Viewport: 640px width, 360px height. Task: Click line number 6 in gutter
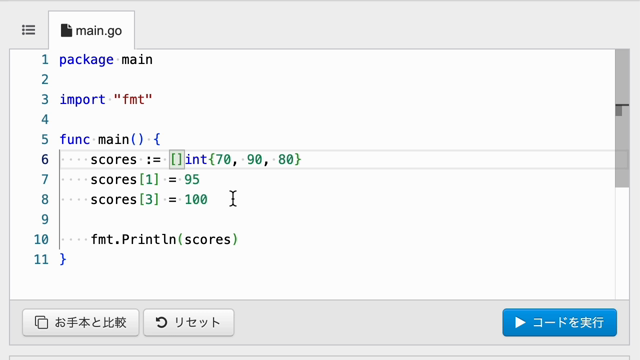coord(45,160)
